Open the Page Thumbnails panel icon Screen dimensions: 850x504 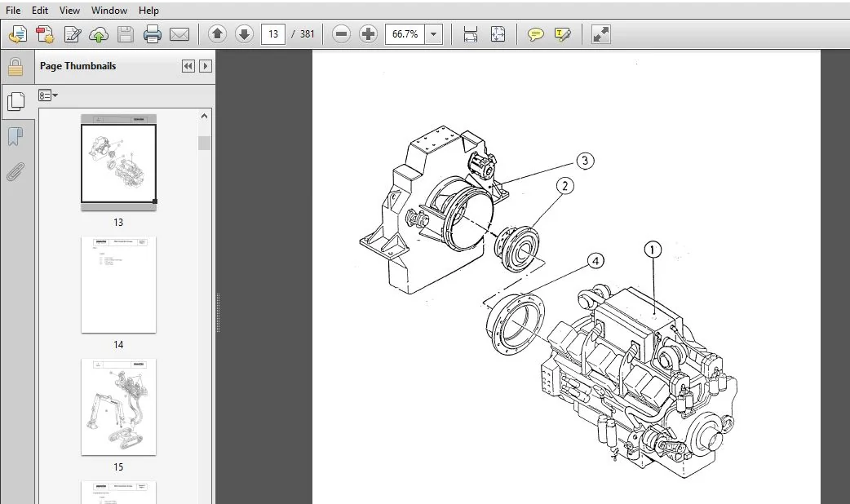point(16,101)
